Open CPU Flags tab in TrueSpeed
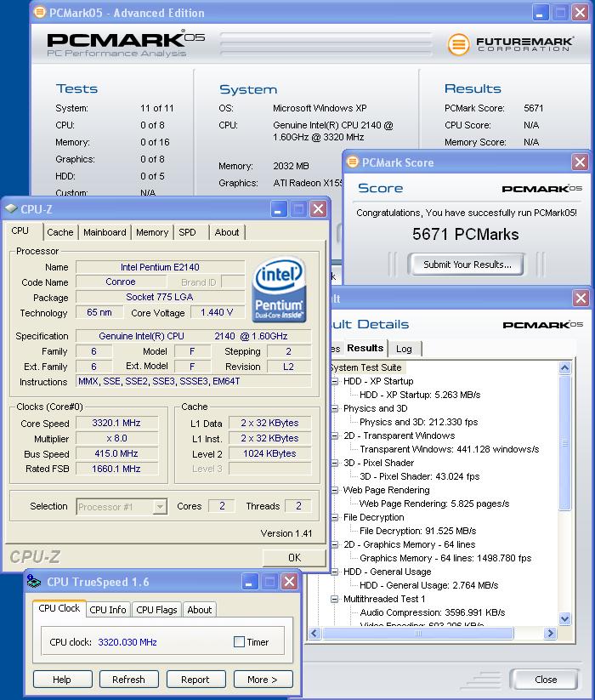The width and height of the screenshot is (595, 700). (x=156, y=609)
